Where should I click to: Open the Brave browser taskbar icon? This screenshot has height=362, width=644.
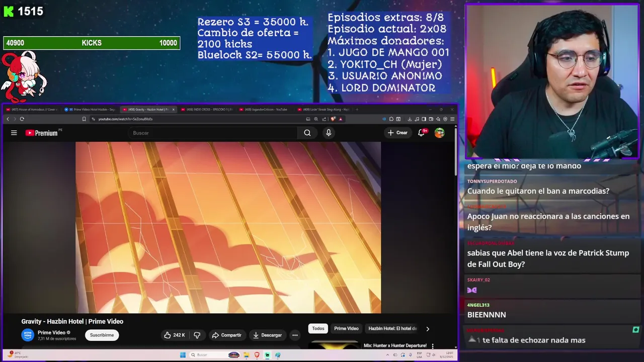pos(257,355)
